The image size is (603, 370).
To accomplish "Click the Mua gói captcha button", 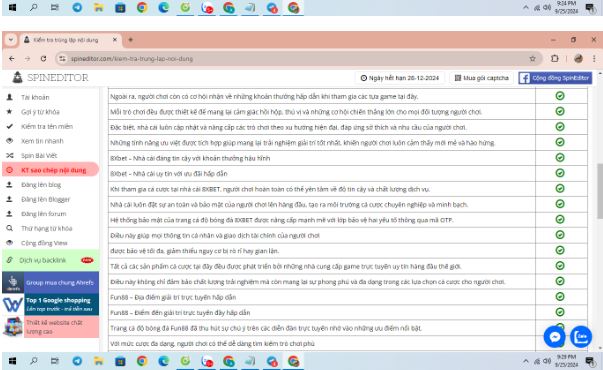I will pos(481,78).
